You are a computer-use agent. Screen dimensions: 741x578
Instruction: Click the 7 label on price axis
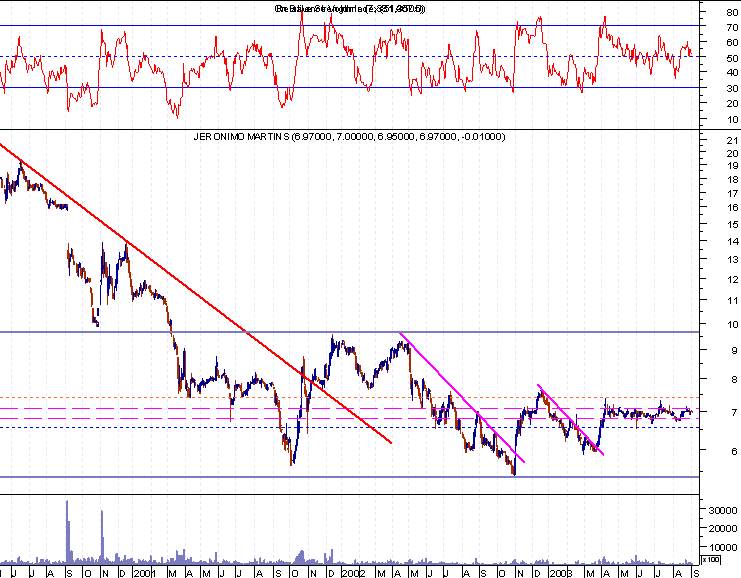pos(734,413)
